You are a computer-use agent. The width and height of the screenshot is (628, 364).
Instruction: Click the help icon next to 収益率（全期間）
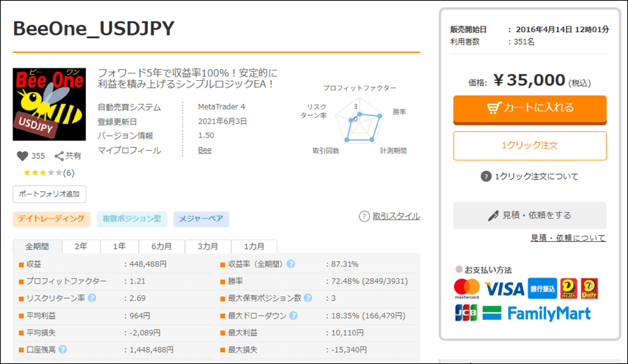pyautogui.click(x=290, y=264)
